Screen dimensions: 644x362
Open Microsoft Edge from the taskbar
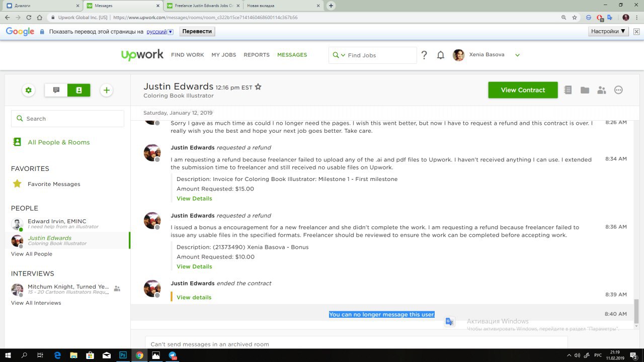pos(57,355)
